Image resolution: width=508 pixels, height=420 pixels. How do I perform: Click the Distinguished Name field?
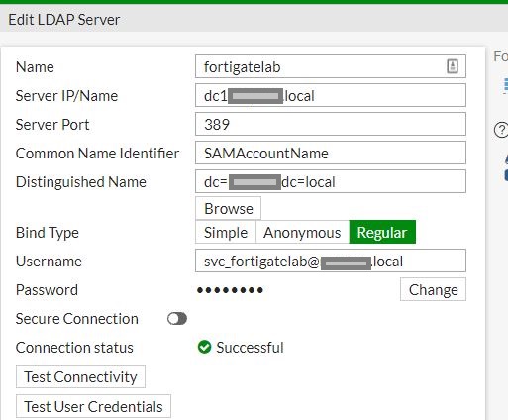coord(331,181)
